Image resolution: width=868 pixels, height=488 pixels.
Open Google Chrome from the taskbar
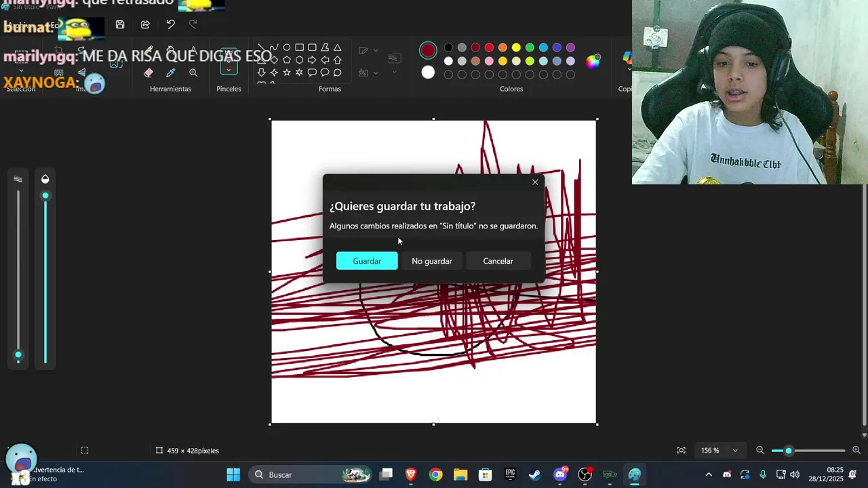coord(435,474)
